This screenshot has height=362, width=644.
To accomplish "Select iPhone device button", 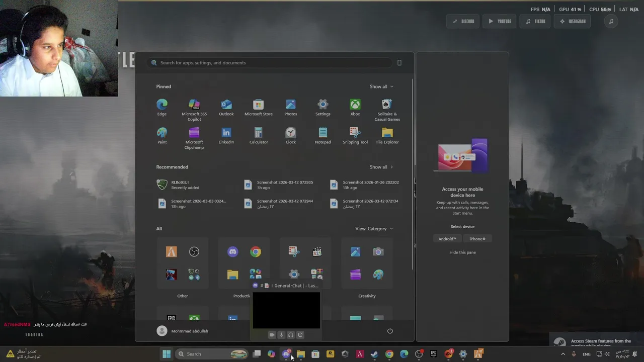I will coord(477,239).
